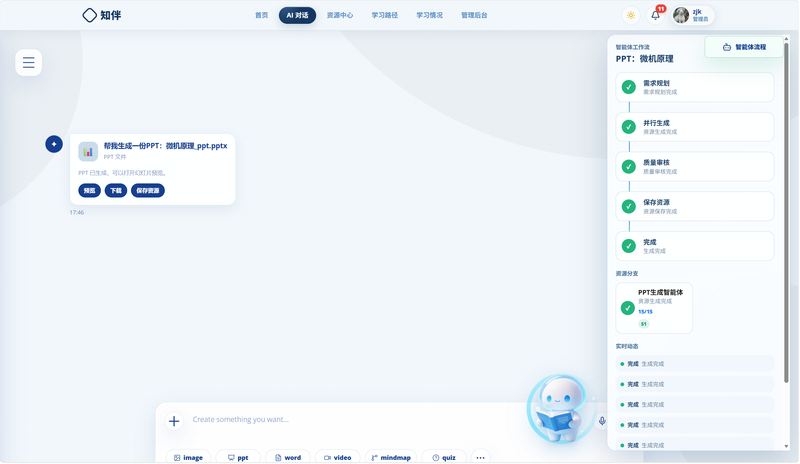Click the 实时动态 section heading
800x464 pixels.
[x=627, y=346]
